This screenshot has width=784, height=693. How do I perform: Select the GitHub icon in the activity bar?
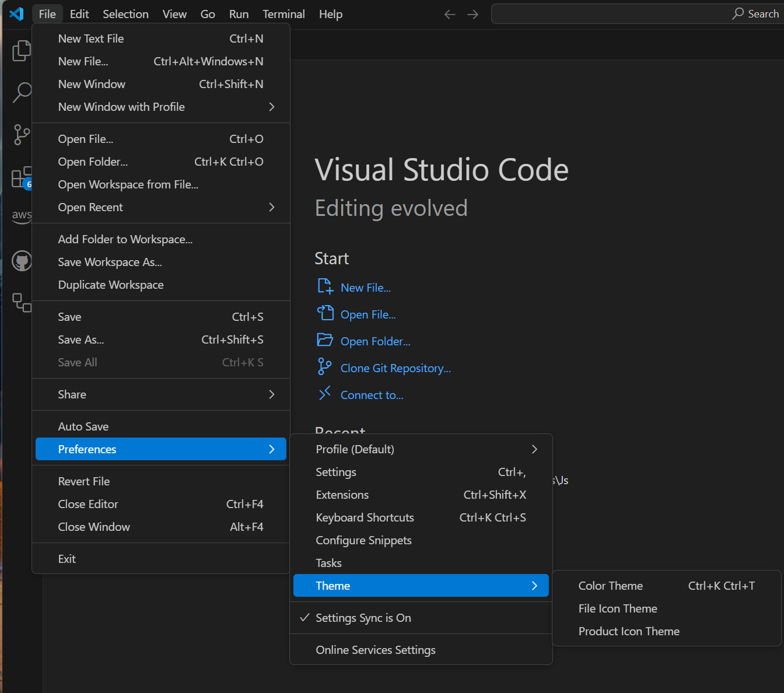[22, 261]
